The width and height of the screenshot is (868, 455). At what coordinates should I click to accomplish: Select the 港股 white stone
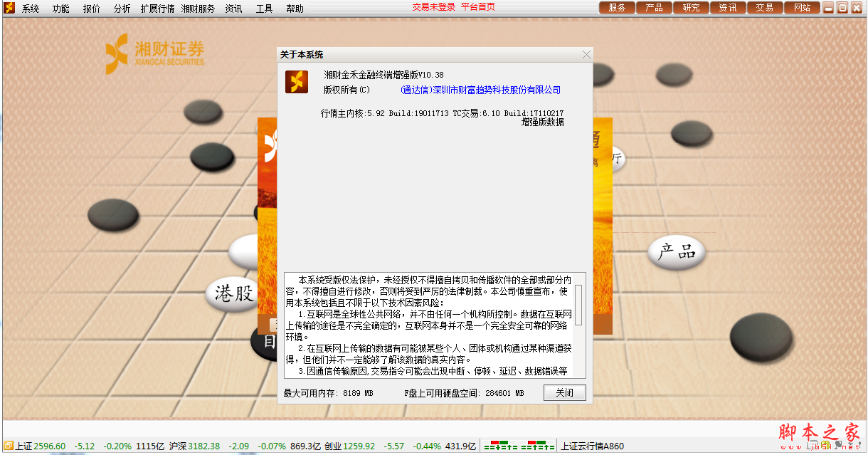(233, 293)
